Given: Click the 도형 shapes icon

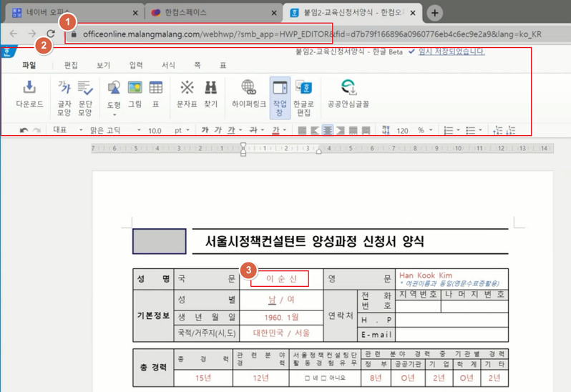Looking at the screenshot, I should [114, 88].
